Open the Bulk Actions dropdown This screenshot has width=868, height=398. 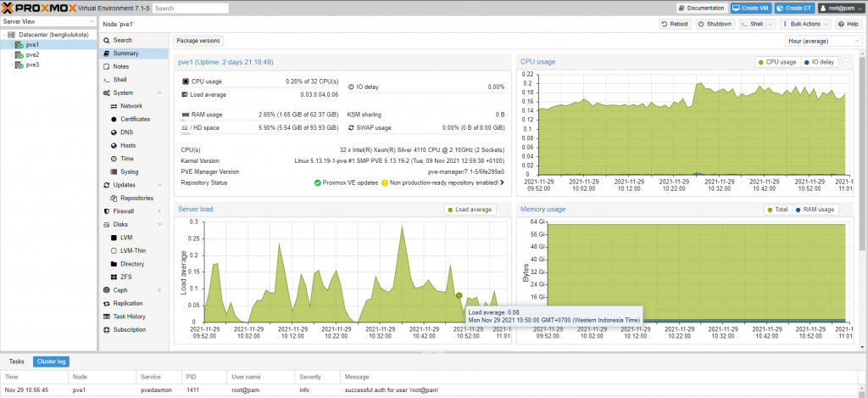[805, 25]
